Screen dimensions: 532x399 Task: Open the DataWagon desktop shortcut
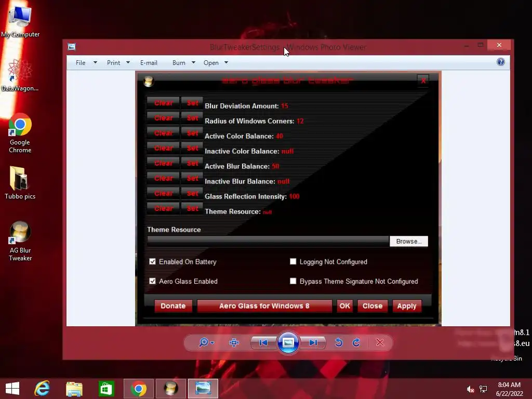coord(20,75)
